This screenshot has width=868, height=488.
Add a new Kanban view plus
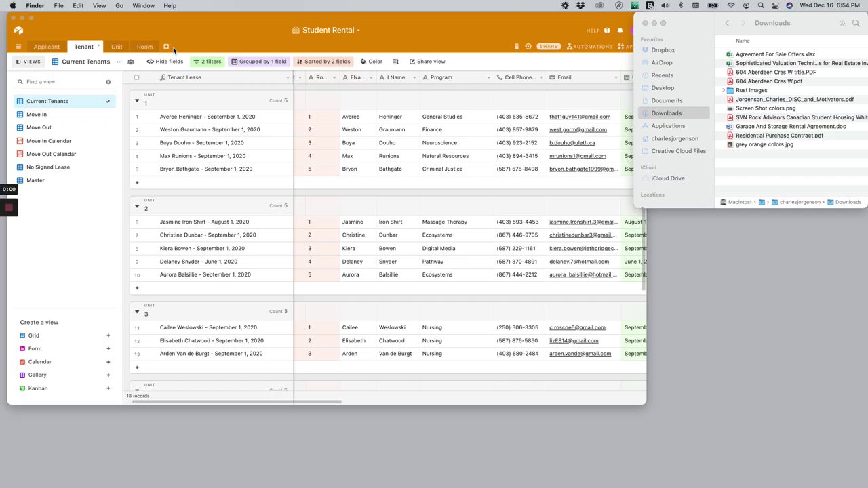click(108, 388)
